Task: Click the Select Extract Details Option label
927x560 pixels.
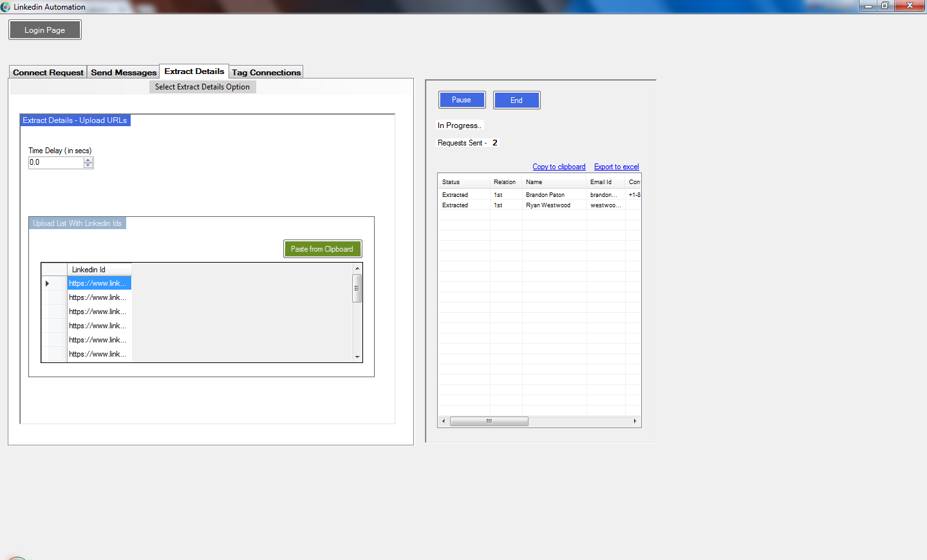Action: click(x=202, y=87)
